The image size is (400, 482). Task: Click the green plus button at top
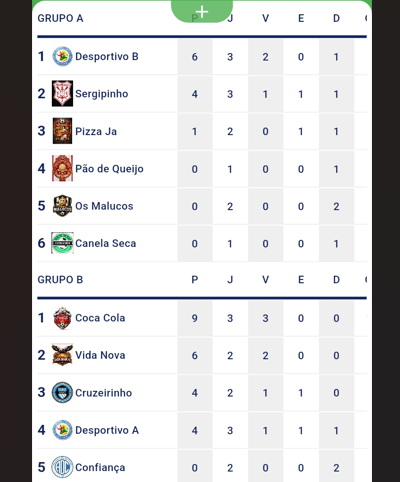click(202, 11)
